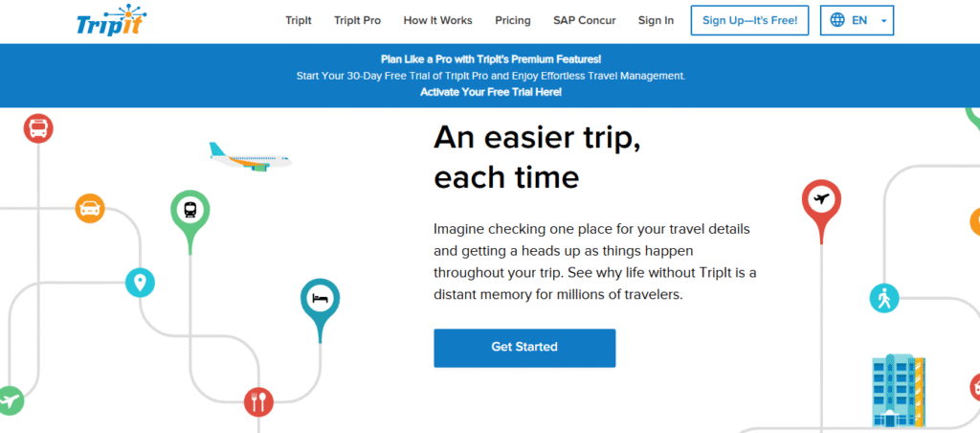
Task: Click the orange car circle icon
Action: click(x=90, y=209)
